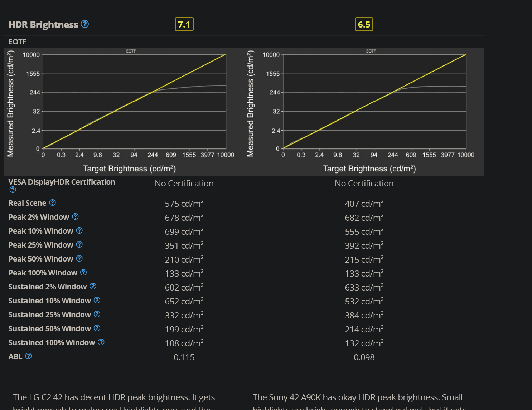Select the Real Scene label
The image size is (532, 410).
[28, 203]
